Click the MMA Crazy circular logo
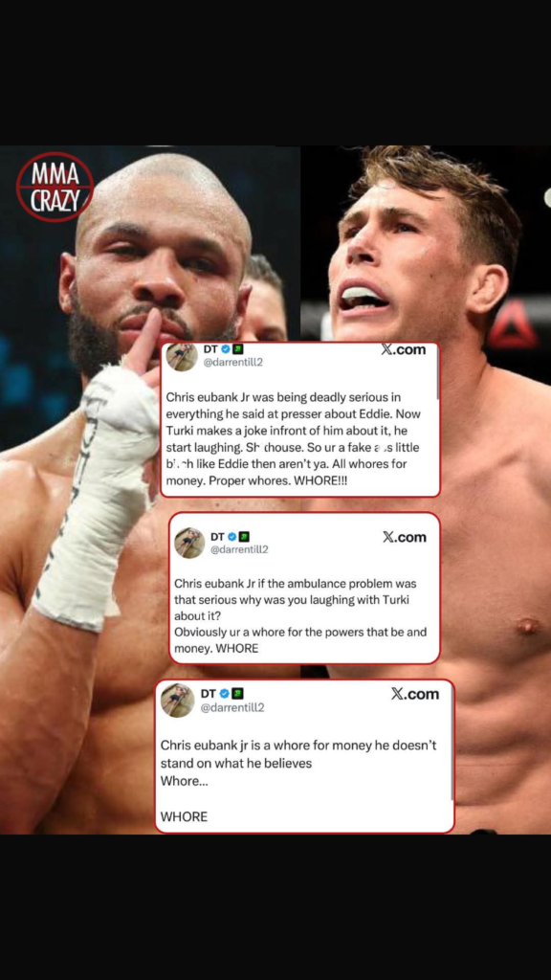 pos(55,187)
